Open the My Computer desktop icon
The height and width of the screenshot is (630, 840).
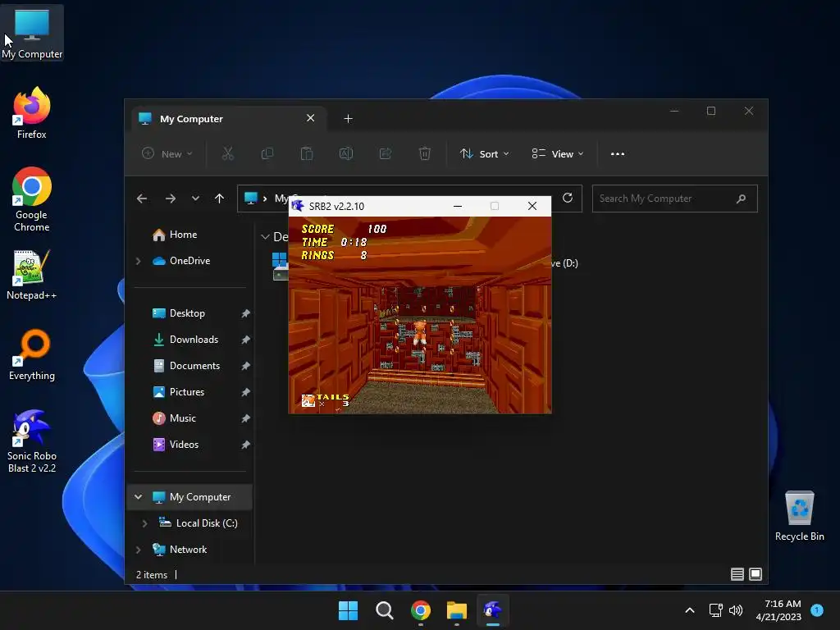coord(32,33)
